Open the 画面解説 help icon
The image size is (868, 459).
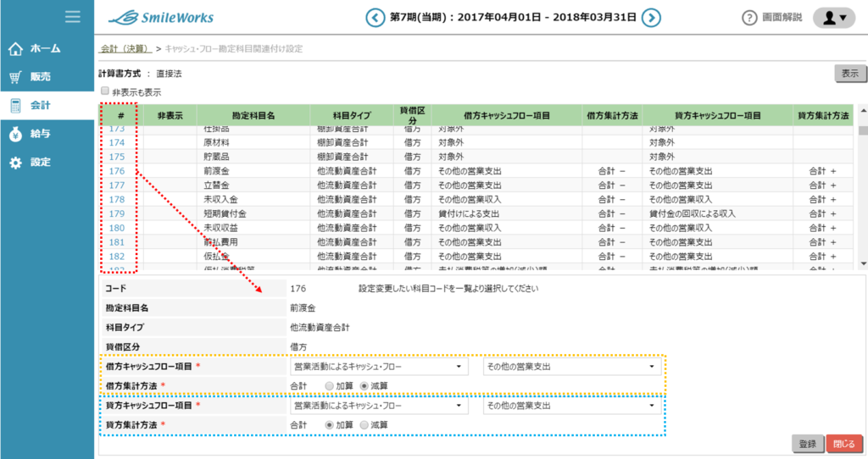(x=749, y=18)
